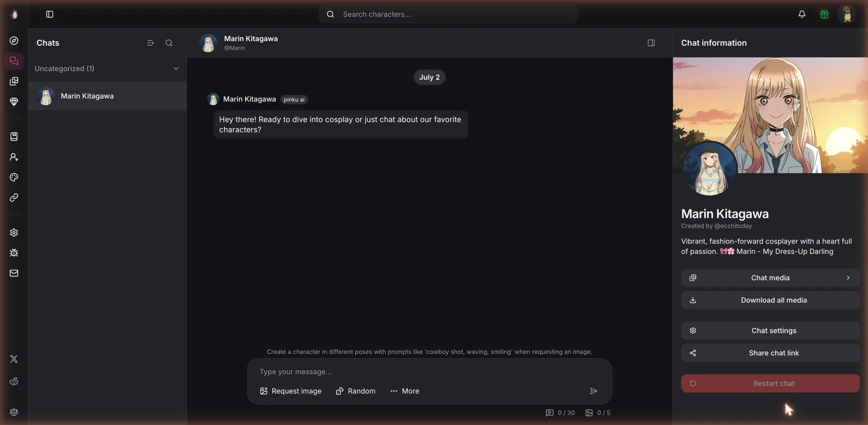Open Chat media
The height and width of the screenshot is (425, 868).
pos(770,278)
